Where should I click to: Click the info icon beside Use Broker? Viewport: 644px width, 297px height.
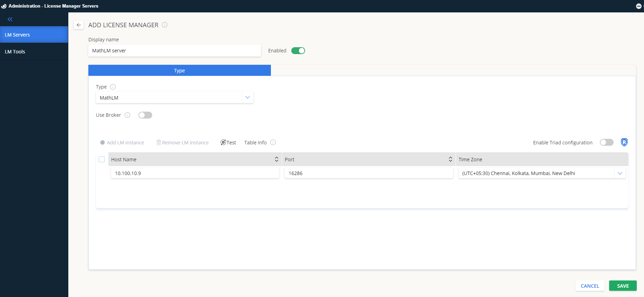point(127,115)
